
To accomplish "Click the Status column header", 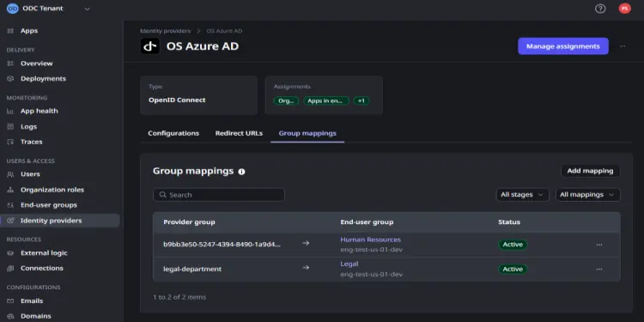I will [509, 222].
